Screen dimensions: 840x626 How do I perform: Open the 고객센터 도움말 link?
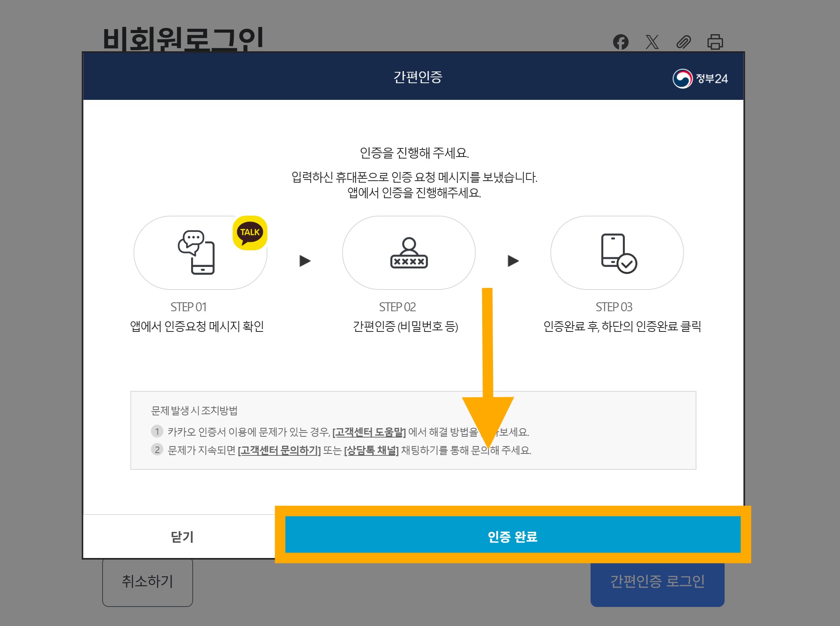coord(369,432)
